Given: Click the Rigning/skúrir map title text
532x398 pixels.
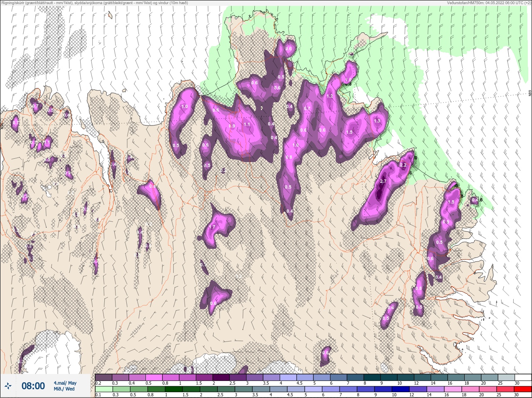Looking at the screenshot, I should tap(94, 2).
